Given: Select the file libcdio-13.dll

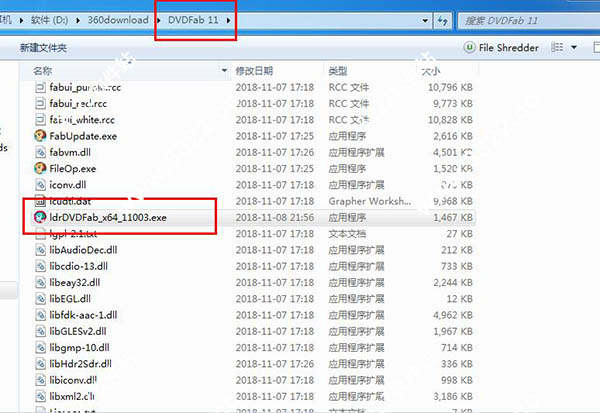Looking at the screenshot, I should [x=79, y=266].
